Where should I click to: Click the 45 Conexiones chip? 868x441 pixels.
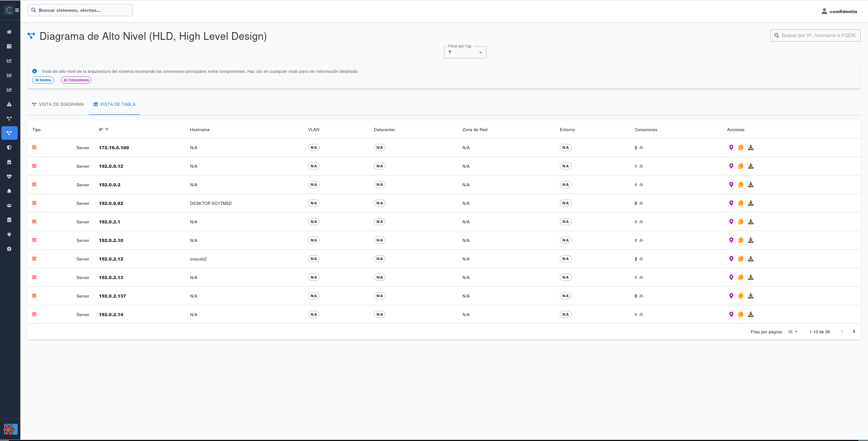tap(76, 80)
